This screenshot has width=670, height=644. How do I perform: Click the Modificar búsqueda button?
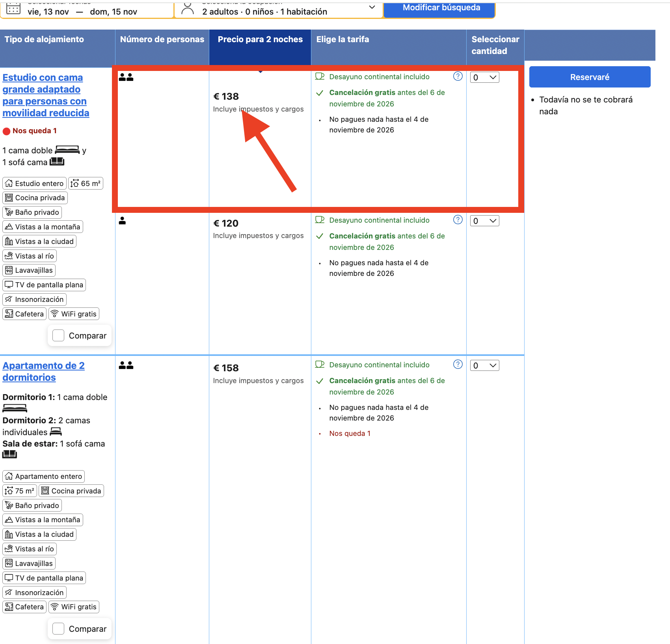[x=439, y=9]
